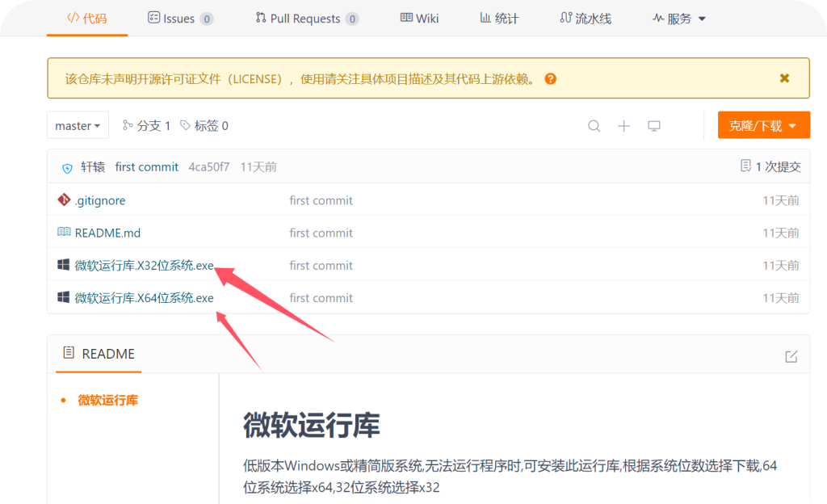Open the .gitignore file
Screen dimensions: 827x504
point(100,200)
